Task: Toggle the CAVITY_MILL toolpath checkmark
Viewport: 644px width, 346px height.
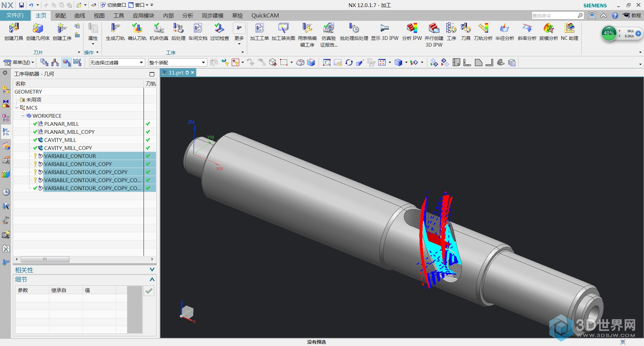Action: tap(148, 140)
